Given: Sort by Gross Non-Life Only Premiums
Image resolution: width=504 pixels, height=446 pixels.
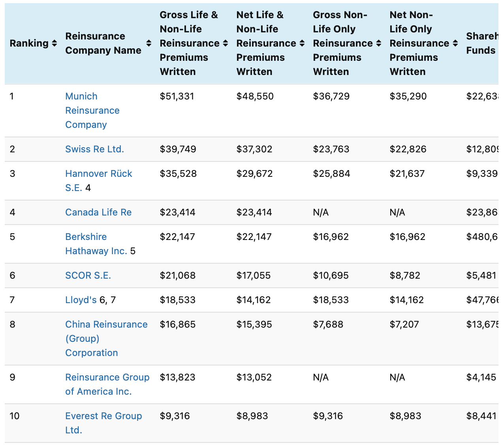Looking at the screenshot, I should click(x=379, y=43).
